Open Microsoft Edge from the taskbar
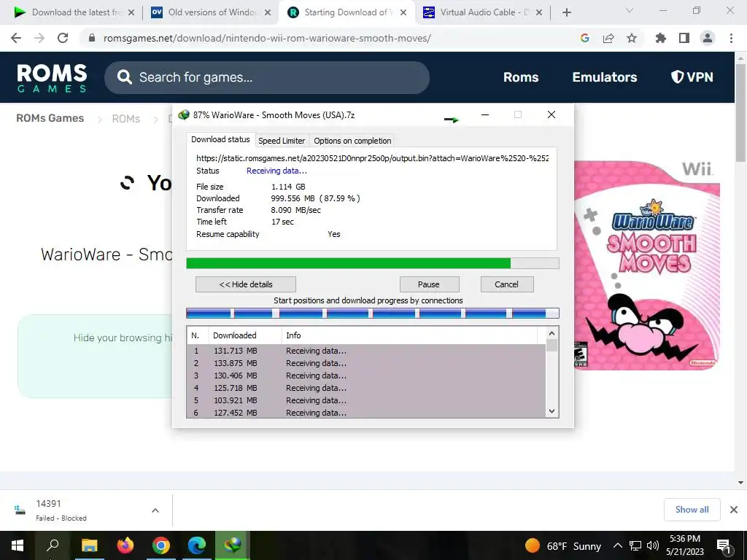747x560 pixels. 197,545
